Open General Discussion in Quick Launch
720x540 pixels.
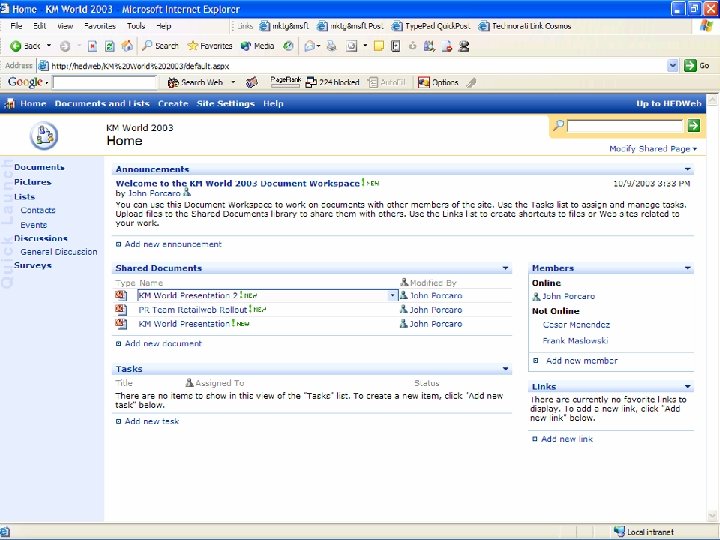pyautogui.click(x=59, y=252)
